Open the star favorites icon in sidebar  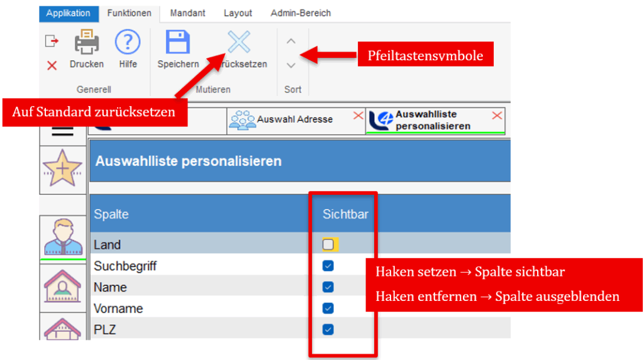62,170
